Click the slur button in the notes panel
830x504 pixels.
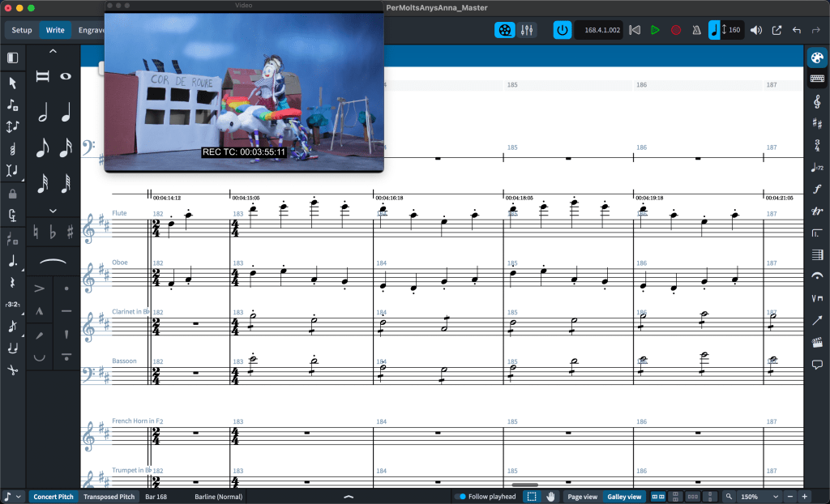point(53,260)
